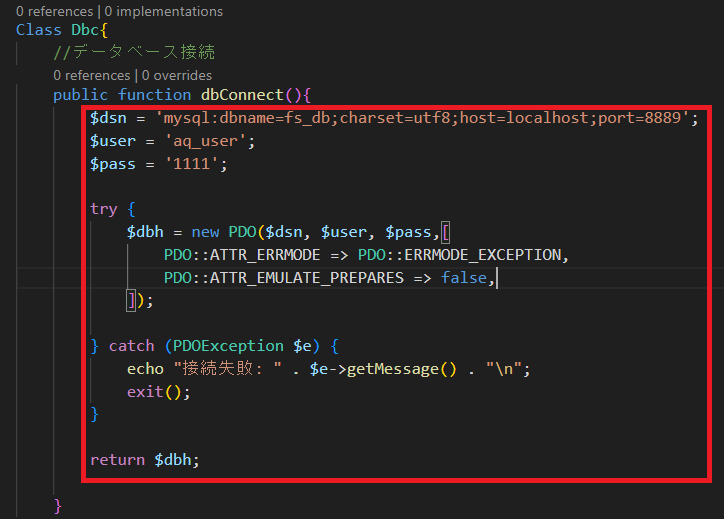Click "PDO" class name after new
Viewport: 724px width, 519px height.
[x=242, y=232]
